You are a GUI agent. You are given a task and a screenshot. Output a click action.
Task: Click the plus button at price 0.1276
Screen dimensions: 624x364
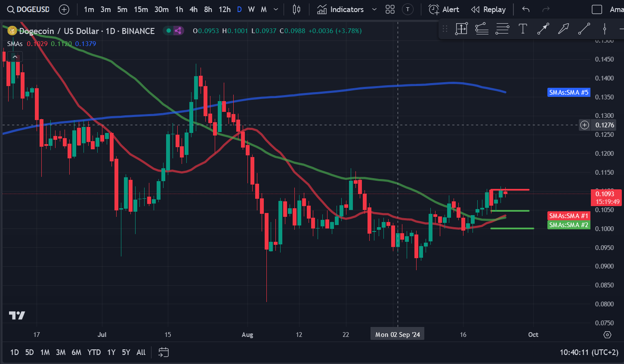(584, 125)
